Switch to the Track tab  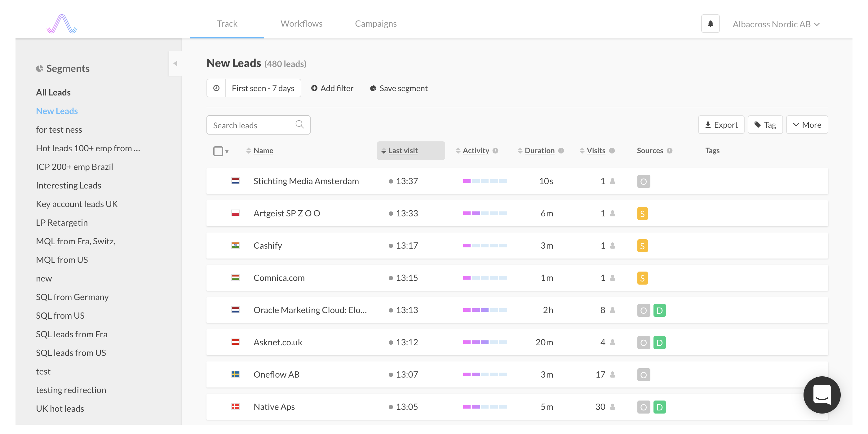coord(227,24)
